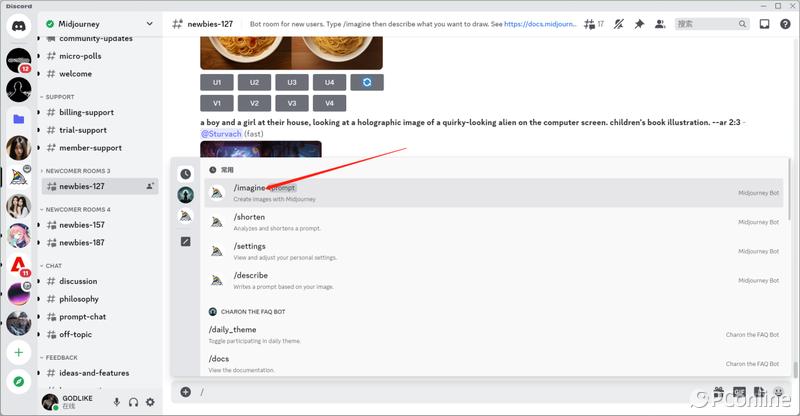This screenshot has height=416, width=800.
Task: Click the blue re-roll refresh button
Action: (x=367, y=82)
